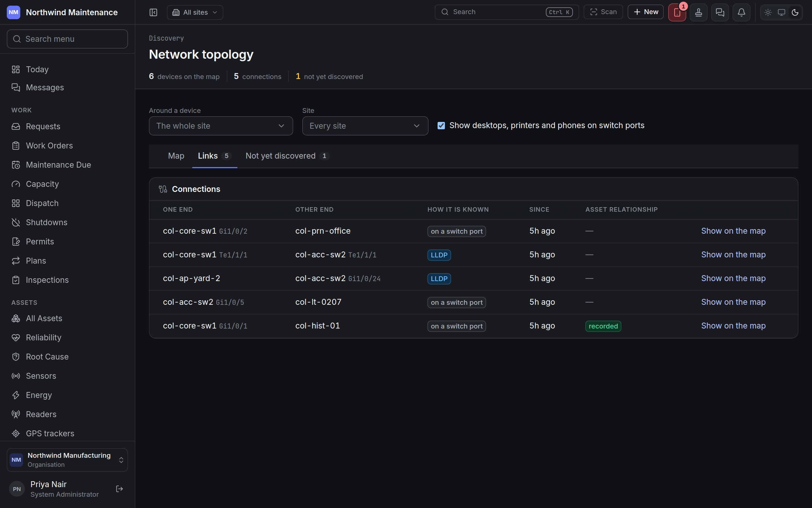
Task: Open the chat messages icon in top bar
Action: [720, 12]
